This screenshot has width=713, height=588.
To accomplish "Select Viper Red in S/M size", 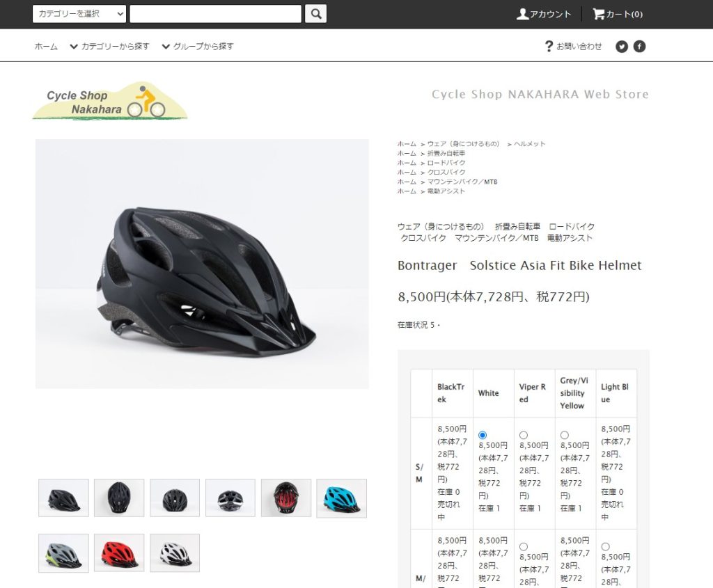I will pyautogui.click(x=524, y=435).
